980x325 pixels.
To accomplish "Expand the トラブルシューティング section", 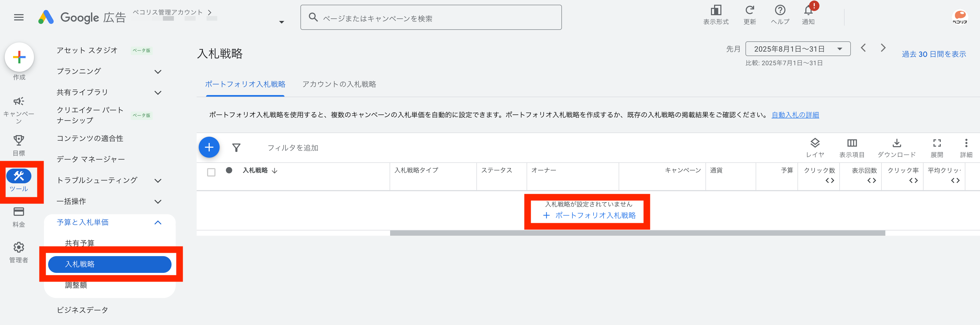I will pos(158,181).
